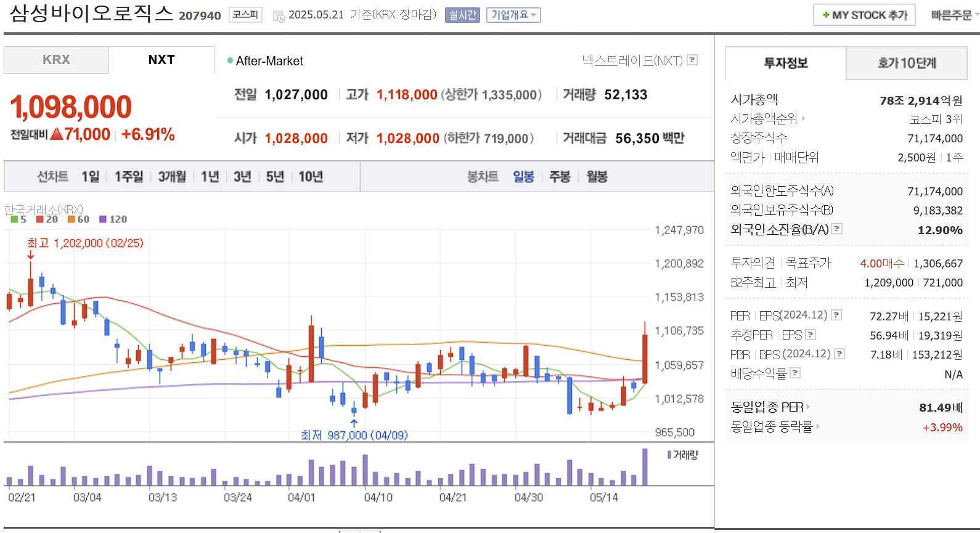Open help icon next to 배당수익률
The height and width of the screenshot is (533, 980).
[795, 373]
